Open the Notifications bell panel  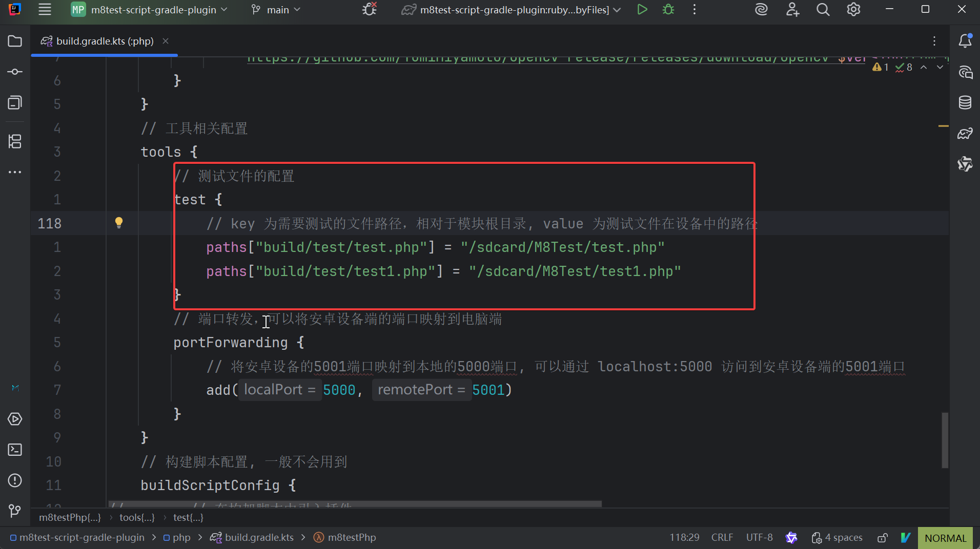(x=965, y=41)
